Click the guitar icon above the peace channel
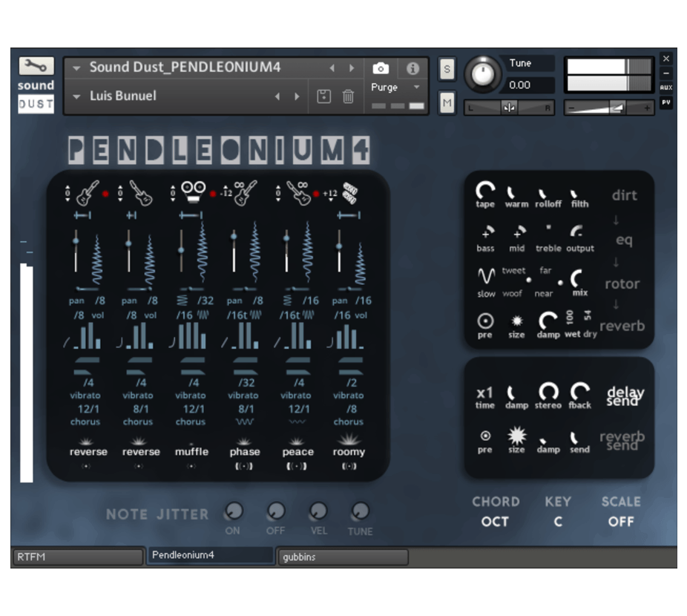The width and height of the screenshot is (687, 616). [x=298, y=193]
